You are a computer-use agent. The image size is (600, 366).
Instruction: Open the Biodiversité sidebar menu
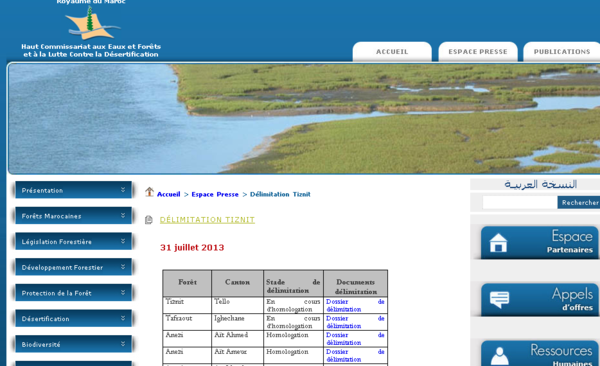click(x=73, y=344)
